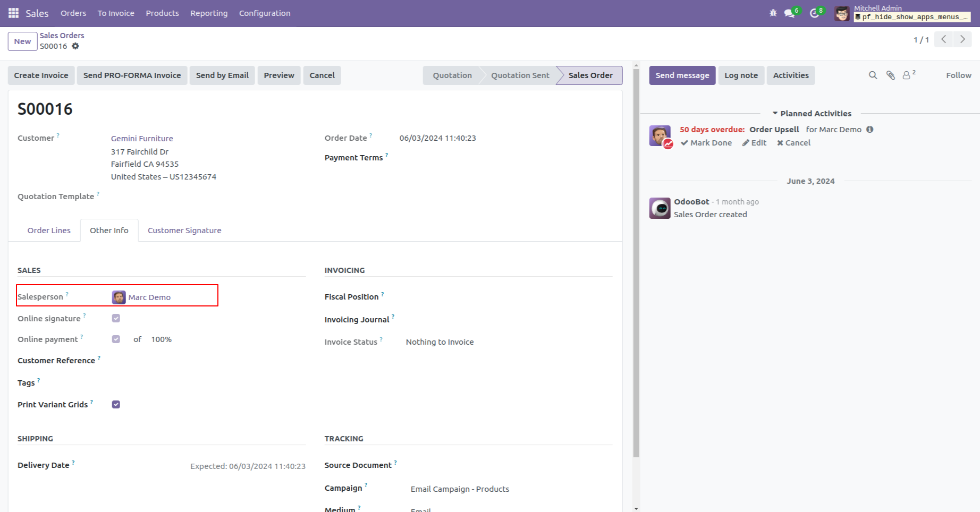
Task: View attachments via the paperclip icon
Action: pos(890,75)
